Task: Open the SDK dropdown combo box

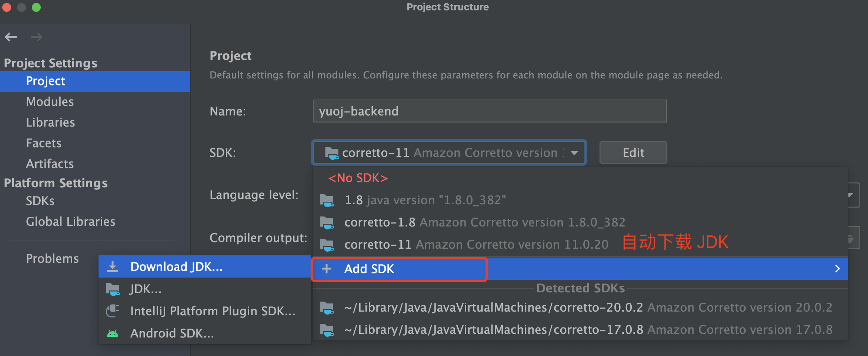Action: click(x=449, y=152)
